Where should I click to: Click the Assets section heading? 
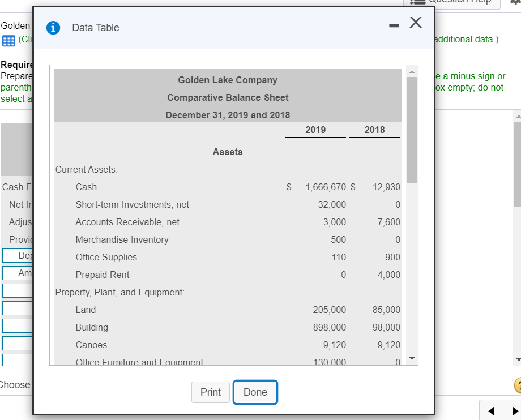228,152
